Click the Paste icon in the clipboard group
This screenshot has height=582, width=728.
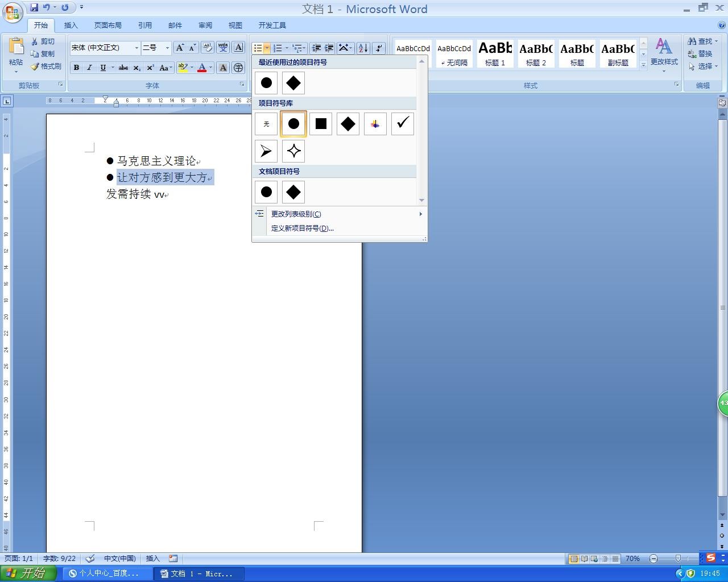tap(16, 47)
